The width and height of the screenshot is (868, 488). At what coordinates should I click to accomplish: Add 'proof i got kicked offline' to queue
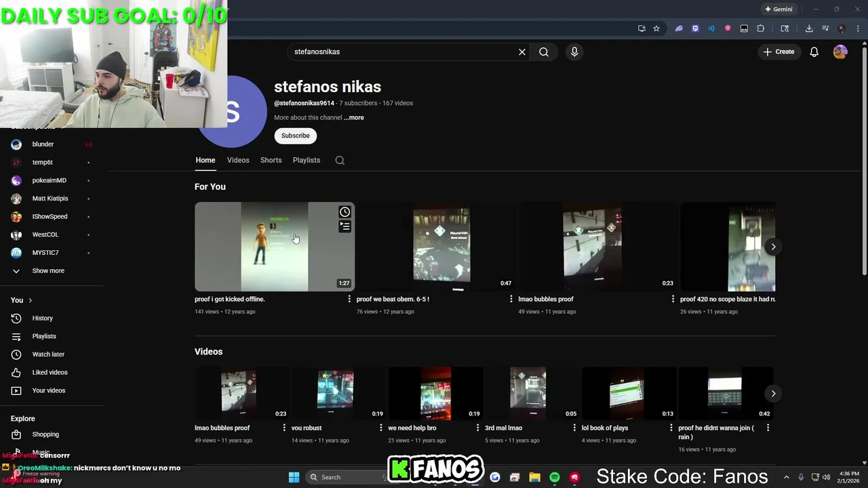(344, 226)
